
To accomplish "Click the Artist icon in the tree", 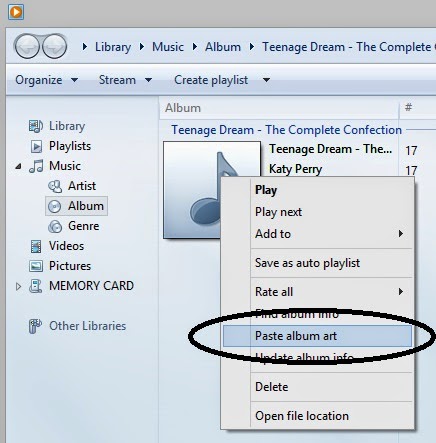I will (55, 186).
